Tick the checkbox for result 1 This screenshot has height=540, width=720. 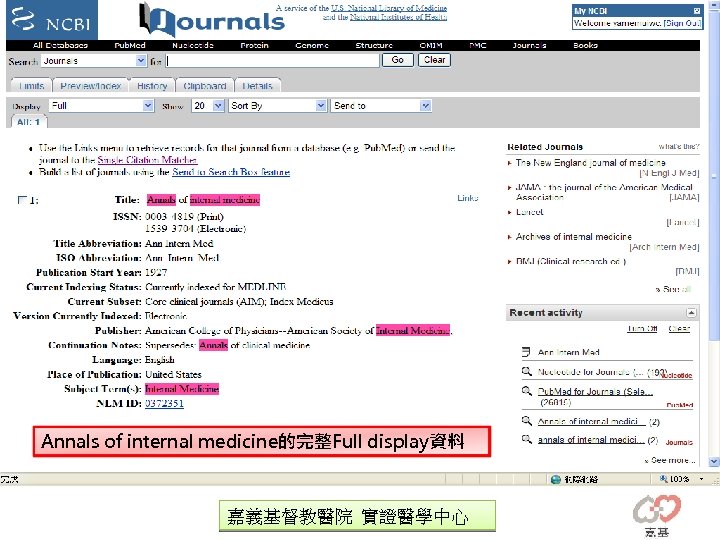coord(22,200)
